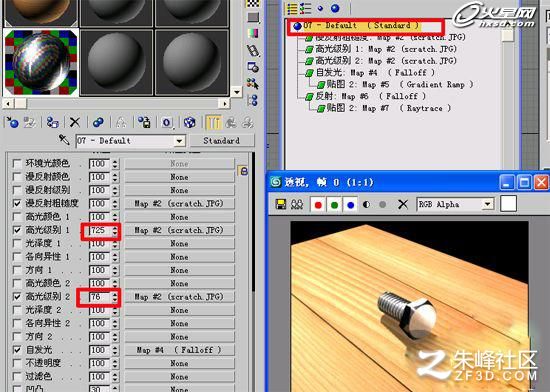
Task: Click Save Bitmap icon in render window
Action: tap(281, 204)
